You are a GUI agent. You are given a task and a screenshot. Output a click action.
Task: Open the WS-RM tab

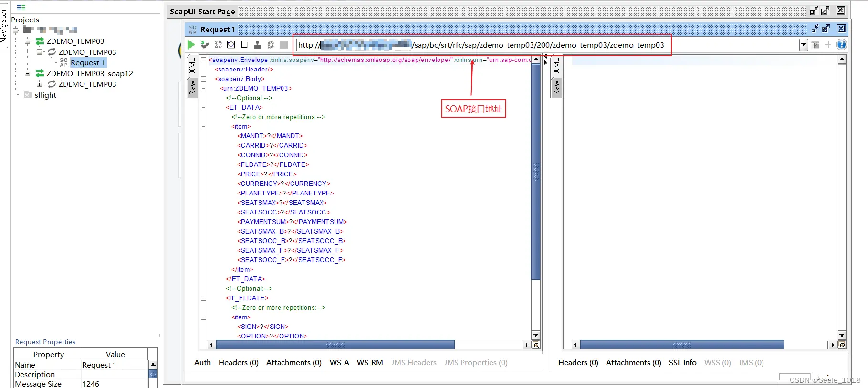point(370,363)
